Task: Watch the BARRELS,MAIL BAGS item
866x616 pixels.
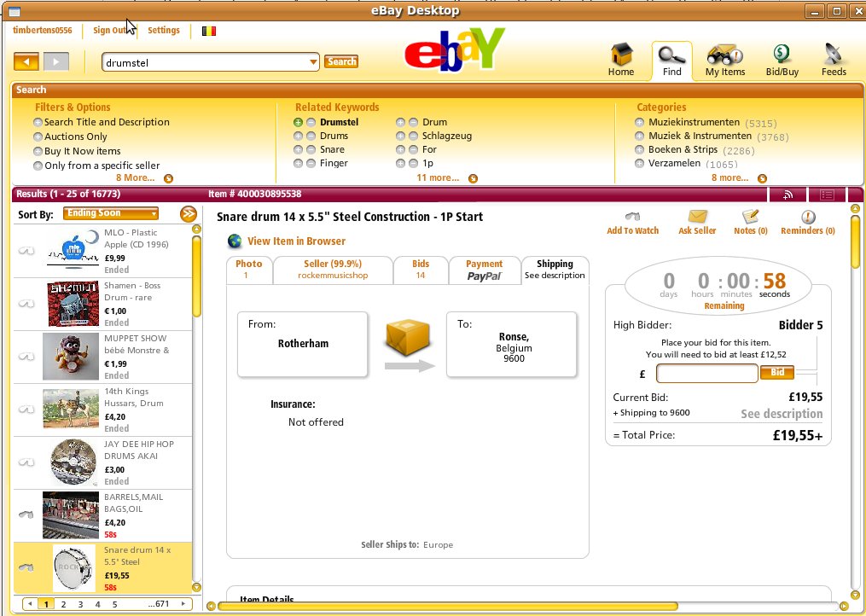Action: tap(26, 515)
